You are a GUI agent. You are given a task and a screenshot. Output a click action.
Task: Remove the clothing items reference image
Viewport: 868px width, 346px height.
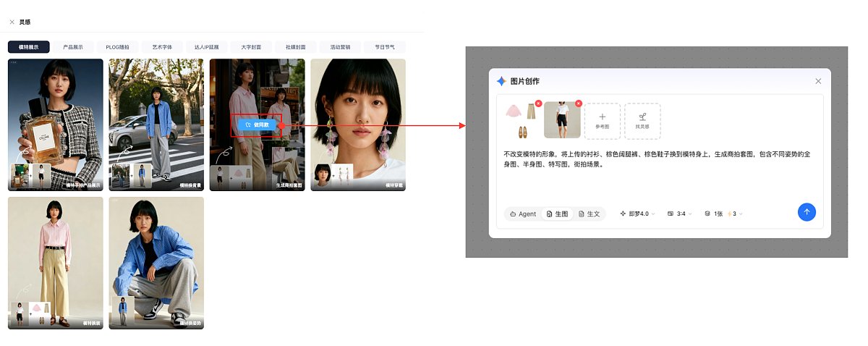tap(538, 104)
